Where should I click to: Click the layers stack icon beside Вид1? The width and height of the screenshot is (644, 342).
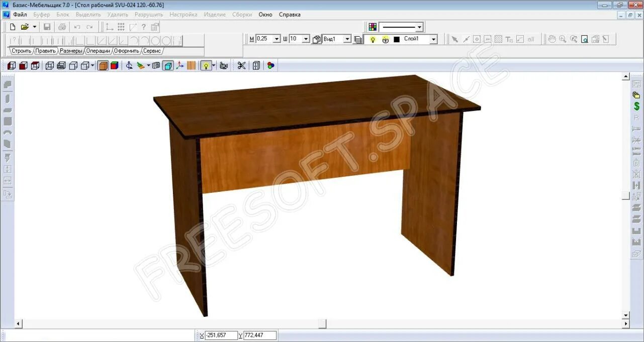[x=358, y=39]
